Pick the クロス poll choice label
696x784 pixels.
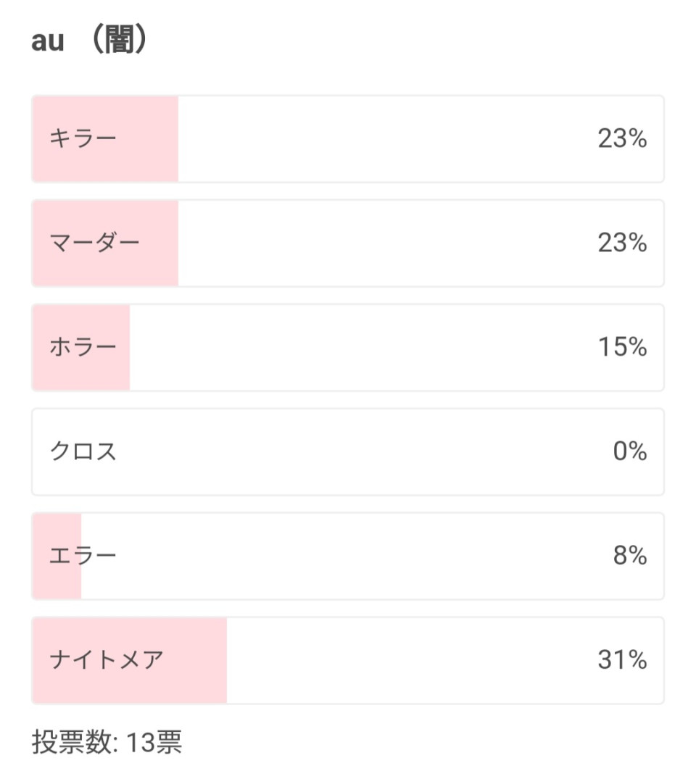tap(83, 451)
